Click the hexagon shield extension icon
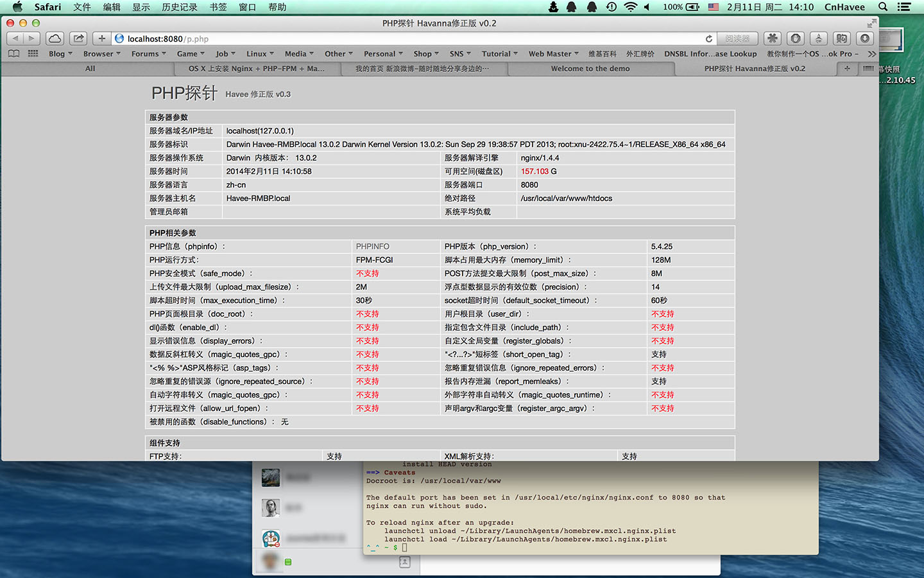 [x=796, y=39]
